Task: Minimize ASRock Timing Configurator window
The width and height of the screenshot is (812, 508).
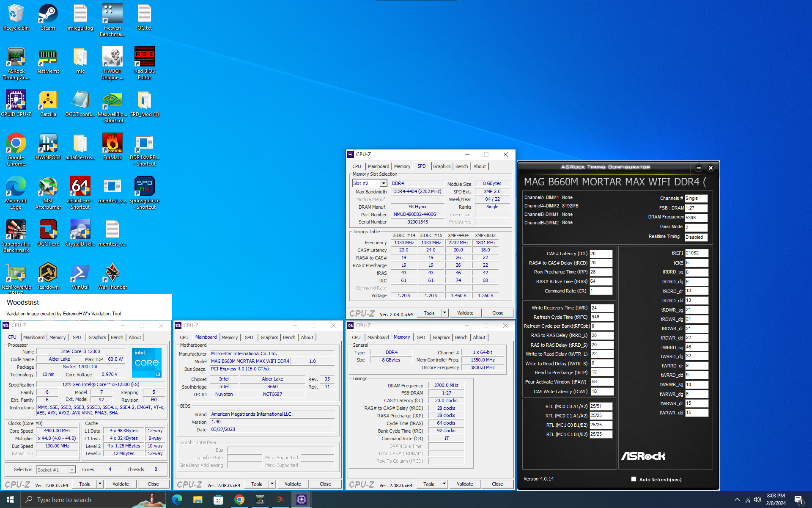Action: 699,168
